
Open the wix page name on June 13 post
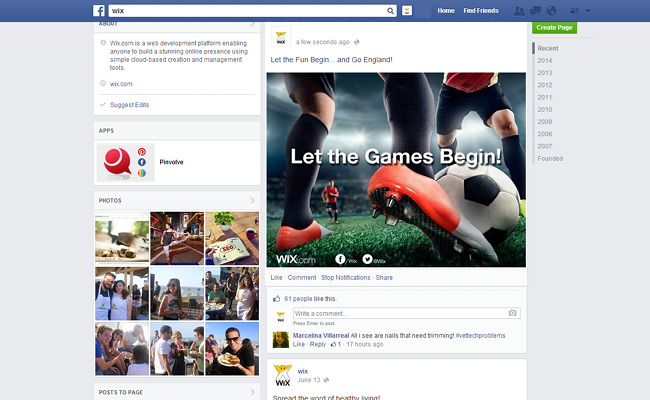(303, 371)
